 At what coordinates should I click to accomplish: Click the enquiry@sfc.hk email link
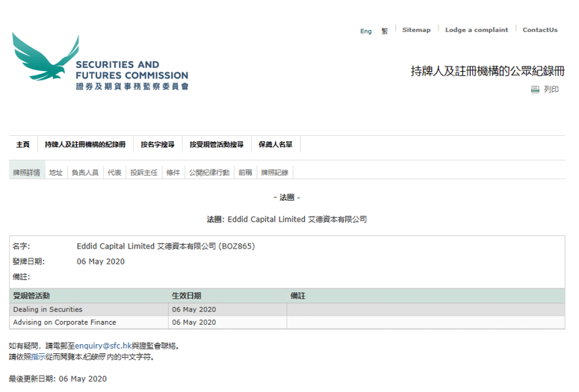(103, 346)
